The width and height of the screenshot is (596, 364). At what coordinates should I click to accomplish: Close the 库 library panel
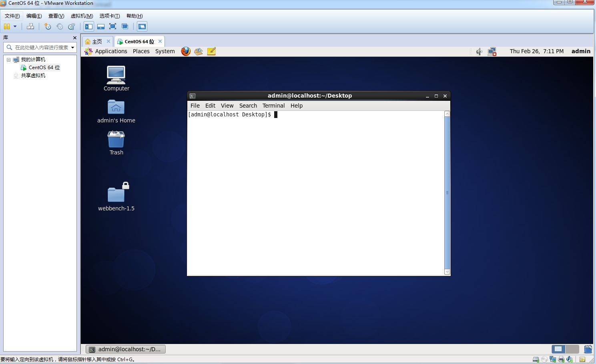coord(75,38)
